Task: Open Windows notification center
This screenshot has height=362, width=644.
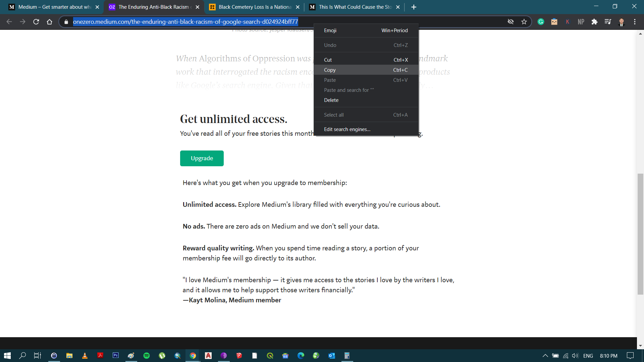Action: coord(630,356)
